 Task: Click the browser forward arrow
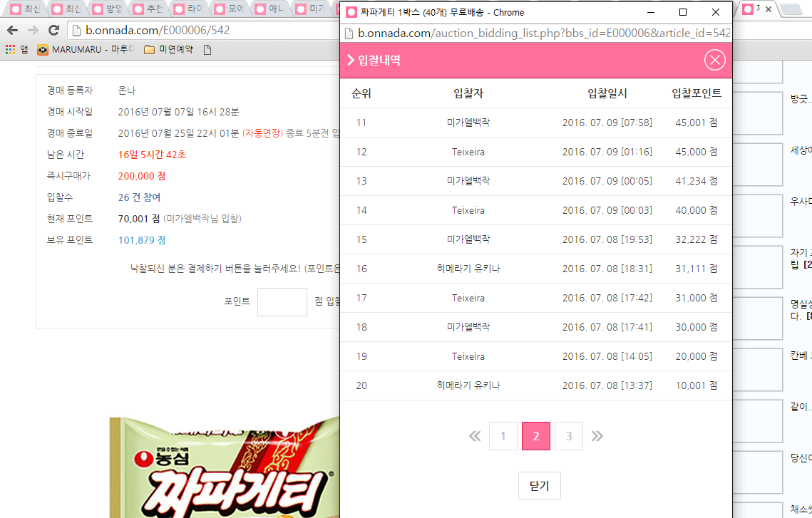click(33, 30)
